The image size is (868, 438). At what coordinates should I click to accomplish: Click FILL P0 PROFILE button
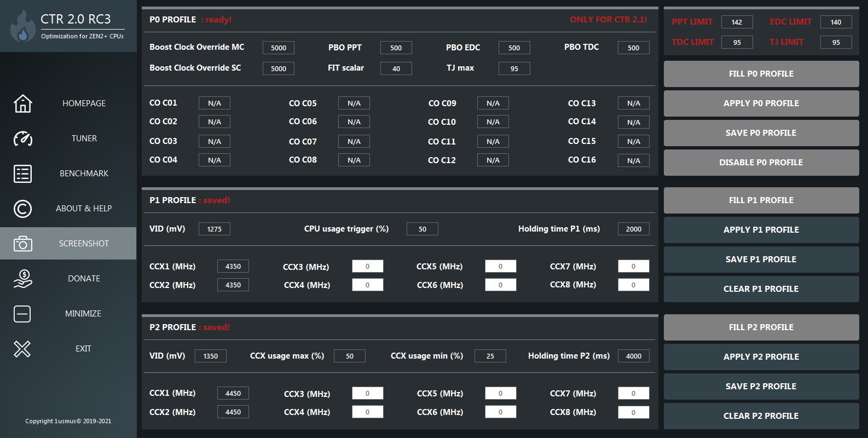point(761,74)
